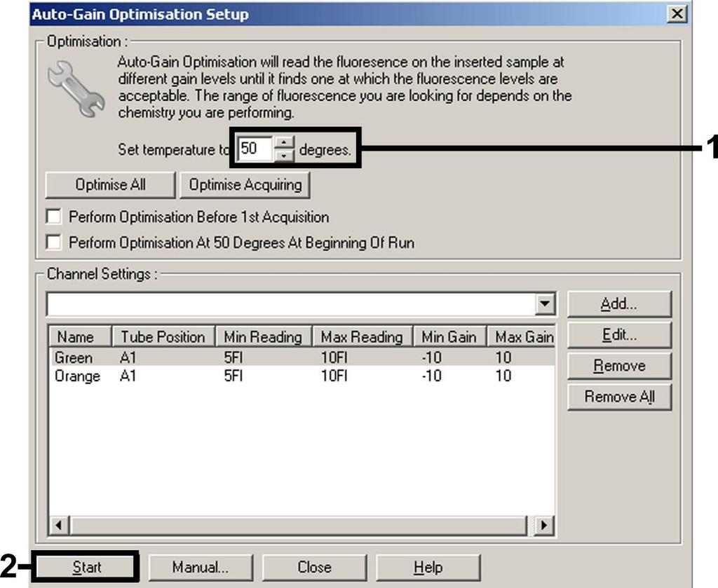The width and height of the screenshot is (718, 588).
Task: Click the Max Reading column header
Action: [x=363, y=337]
